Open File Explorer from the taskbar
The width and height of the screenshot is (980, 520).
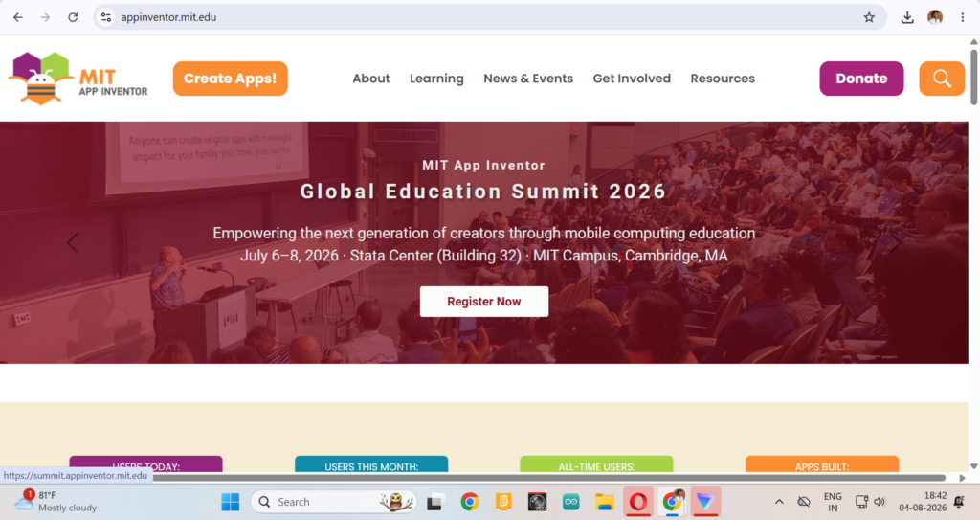605,502
